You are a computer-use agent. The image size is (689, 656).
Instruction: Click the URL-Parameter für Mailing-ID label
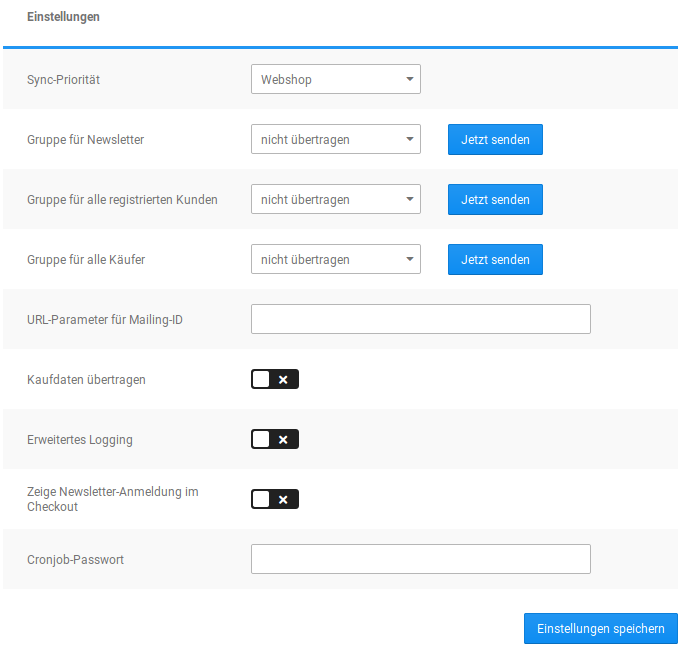click(x=105, y=320)
